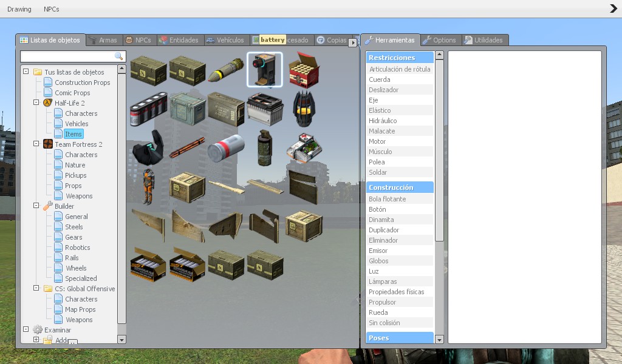Collapse the Restricciones category header
Viewport: 622px width, 364px height.
pyautogui.click(x=400, y=58)
